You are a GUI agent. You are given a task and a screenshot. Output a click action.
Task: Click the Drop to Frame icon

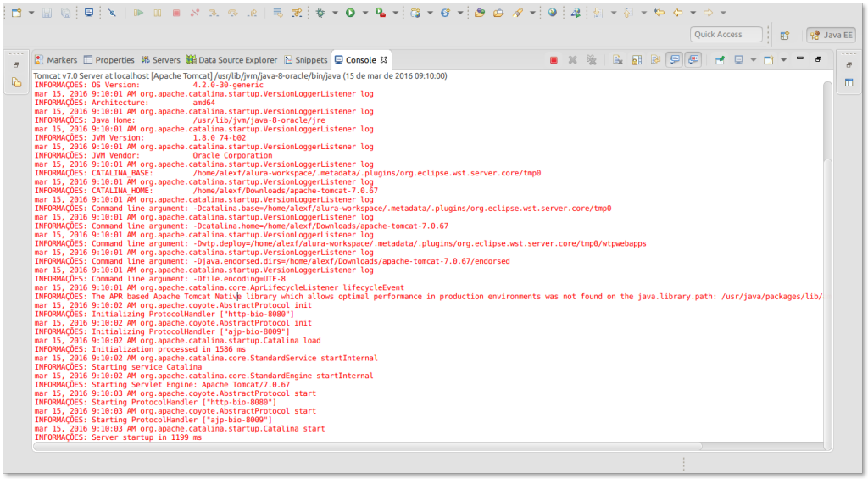coord(278,12)
